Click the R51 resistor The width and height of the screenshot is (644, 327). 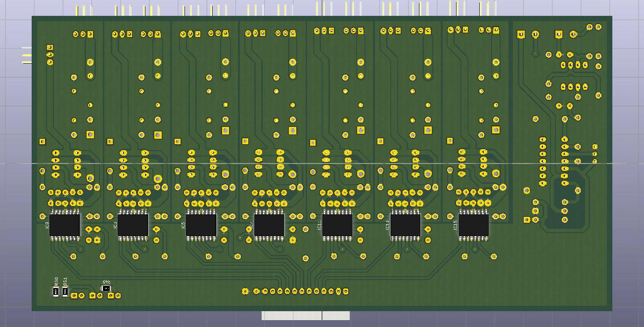click(65, 291)
